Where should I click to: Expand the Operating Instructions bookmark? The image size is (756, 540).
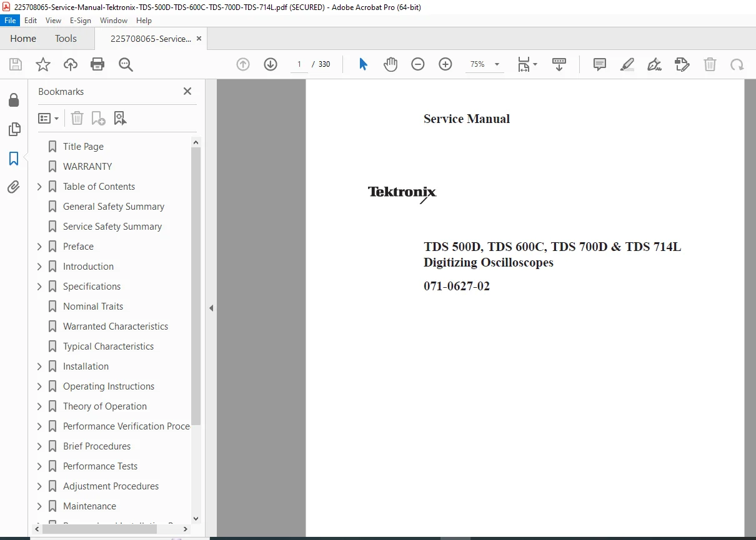click(x=39, y=386)
